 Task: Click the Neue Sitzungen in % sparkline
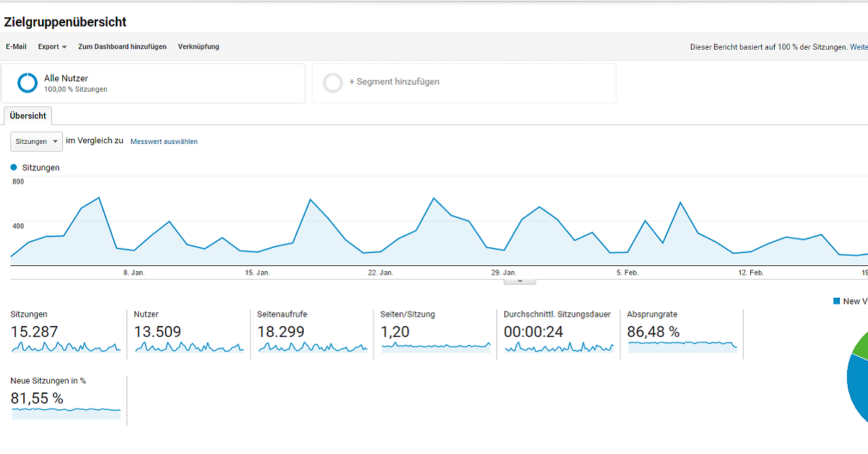click(65, 413)
